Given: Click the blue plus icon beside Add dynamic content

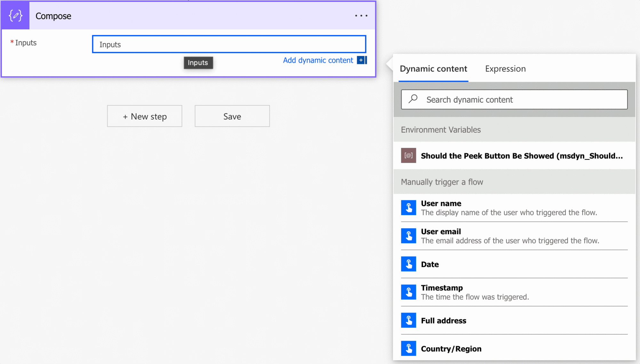Looking at the screenshot, I should (361, 60).
